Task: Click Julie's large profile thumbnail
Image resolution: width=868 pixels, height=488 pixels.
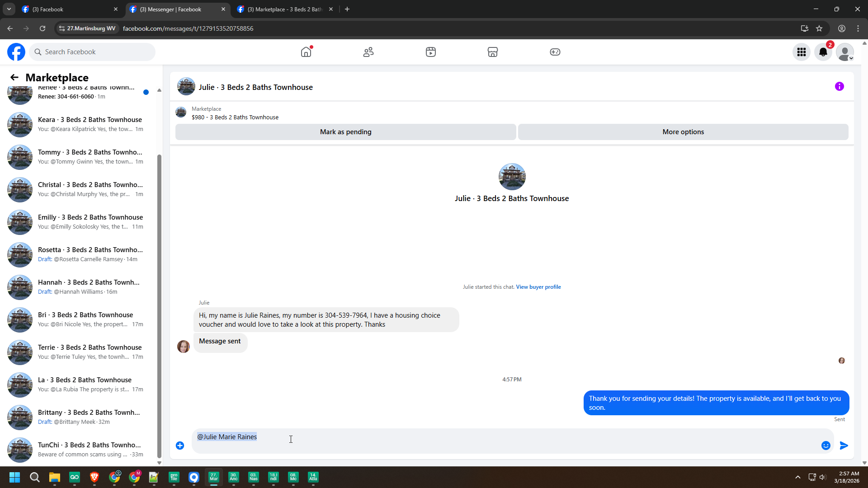Action: click(x=512, y=177)
